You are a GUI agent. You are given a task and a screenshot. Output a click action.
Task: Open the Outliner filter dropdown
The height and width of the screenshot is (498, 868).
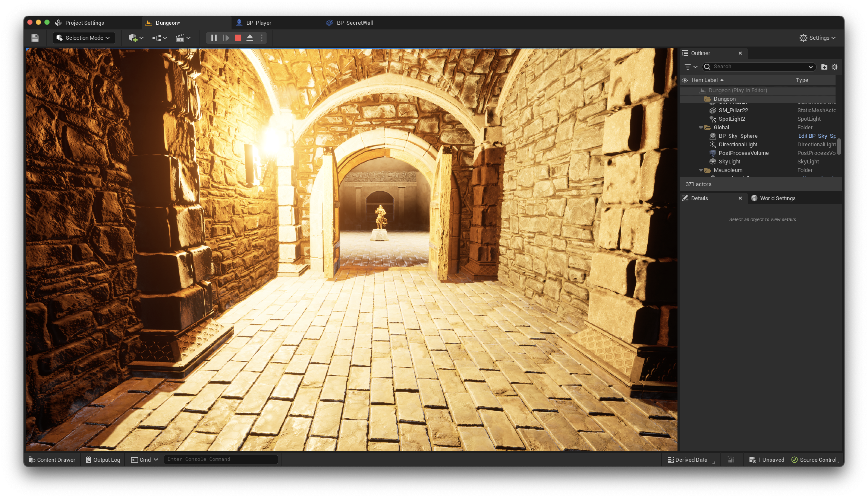click(691, 67)
